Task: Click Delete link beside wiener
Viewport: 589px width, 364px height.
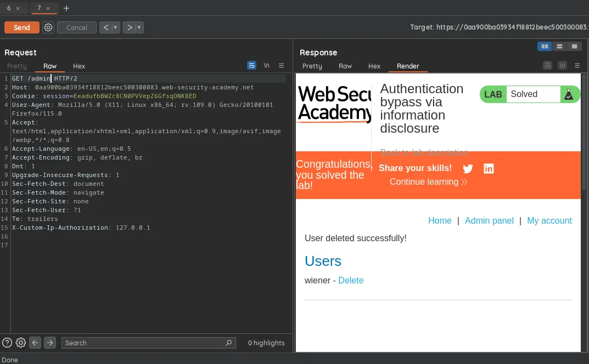Action: click(351, 280)
